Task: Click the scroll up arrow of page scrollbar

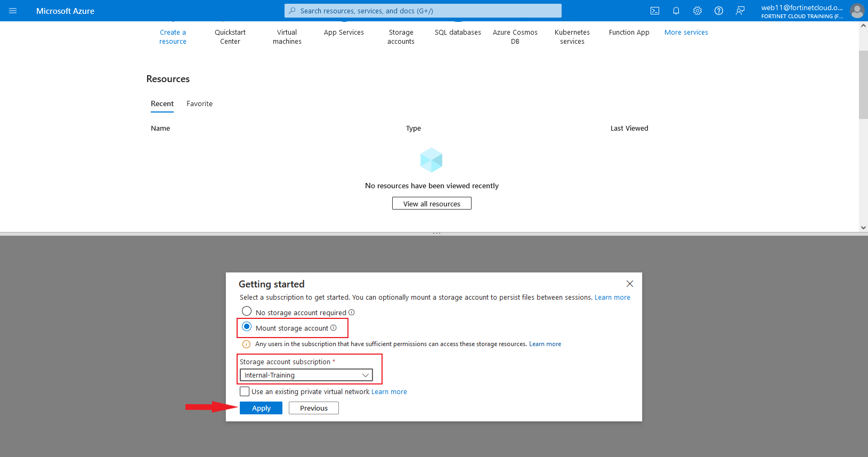Action: tap(863, 26)
